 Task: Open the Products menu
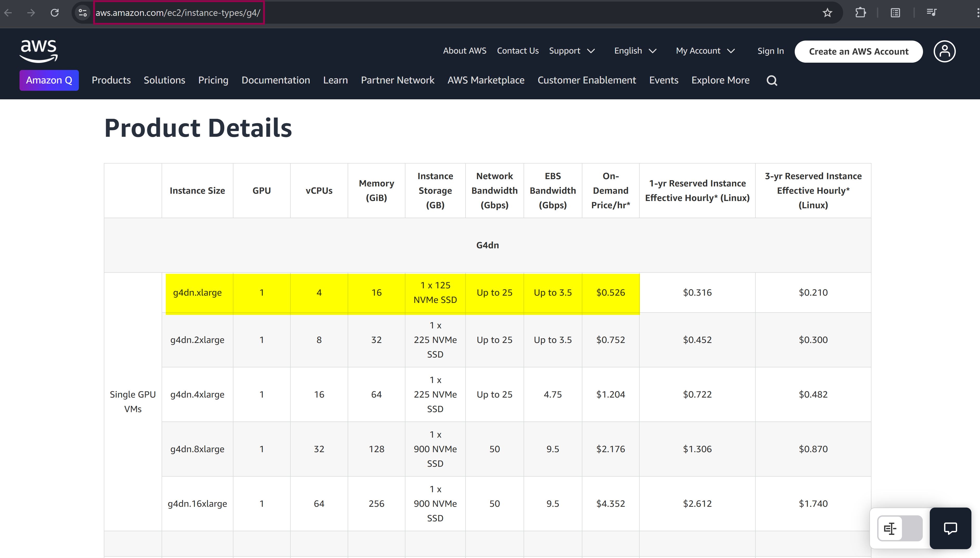click(x=111, y=80)
